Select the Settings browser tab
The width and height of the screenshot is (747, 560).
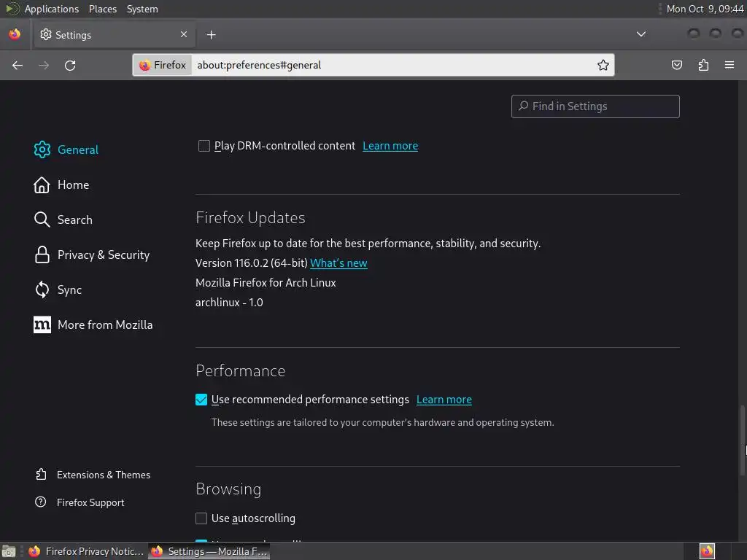coord(113,35)
